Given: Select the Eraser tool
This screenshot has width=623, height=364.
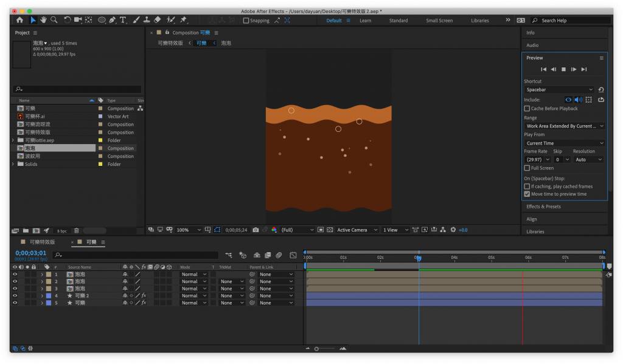Looking at the screenshot, I should pyautogui.click(x=158, y=20).
